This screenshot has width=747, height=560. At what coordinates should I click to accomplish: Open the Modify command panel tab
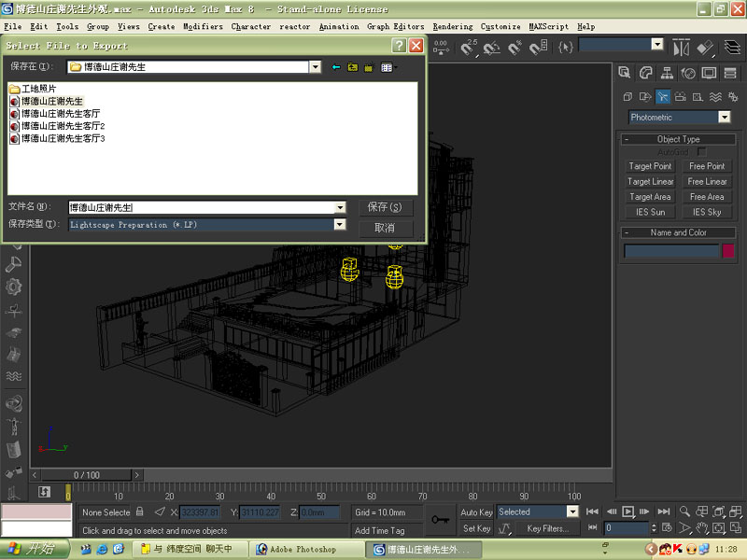pyautogui.click(x=645, y=73)
